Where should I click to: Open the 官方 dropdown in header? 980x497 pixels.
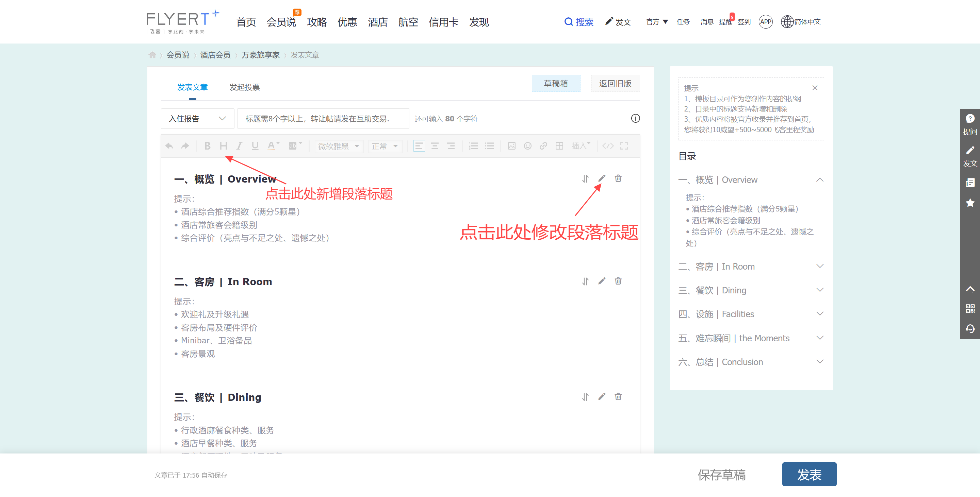657,22
